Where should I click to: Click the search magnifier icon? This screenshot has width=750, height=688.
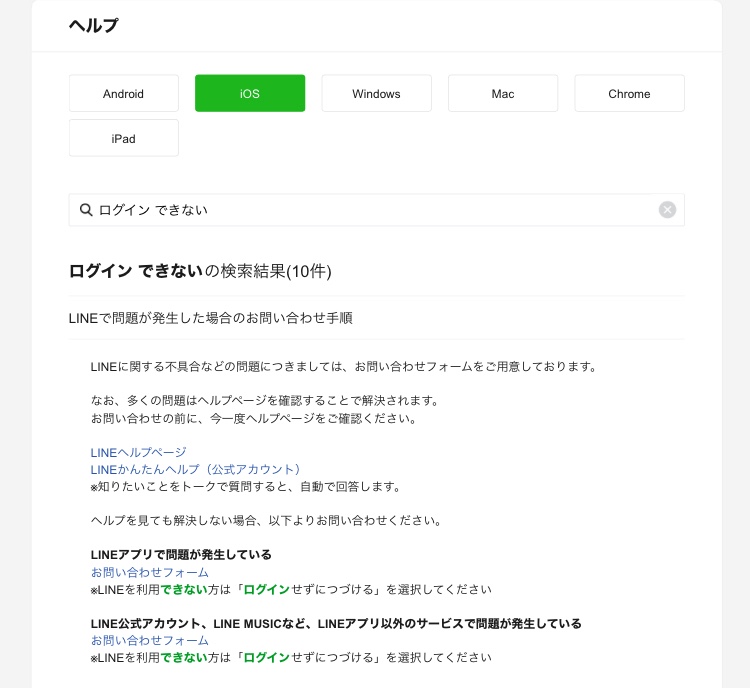click(x=86, y=210)
